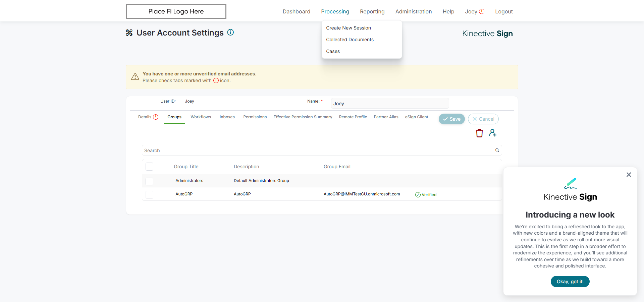Screen dimensions: 644x302
Task: Close the new look popup
Action: pyautogui.click(x=629, y=175)
